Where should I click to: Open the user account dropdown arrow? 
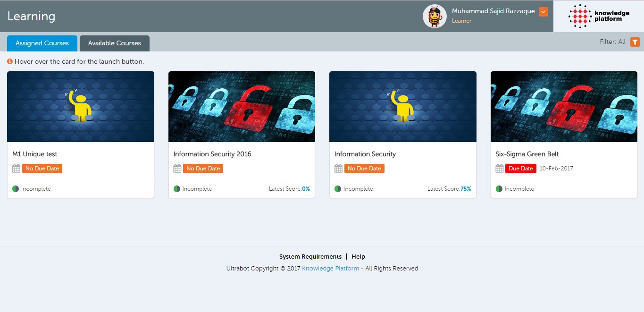(x=543, y=12)
